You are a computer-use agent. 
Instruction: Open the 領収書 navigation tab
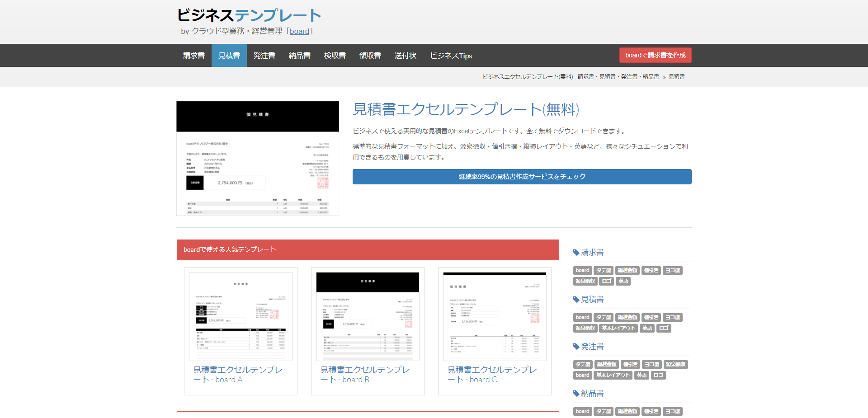pyautogui.click(x=370, y=55)
